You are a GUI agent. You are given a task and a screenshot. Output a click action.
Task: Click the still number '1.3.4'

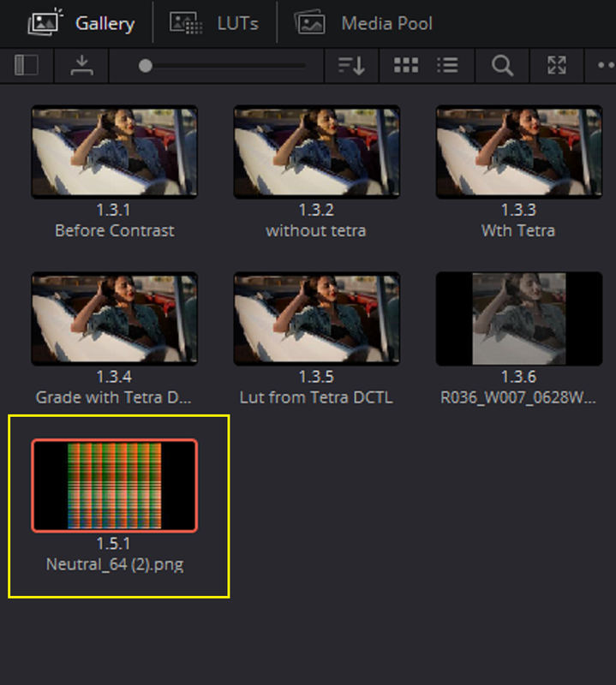114,377
